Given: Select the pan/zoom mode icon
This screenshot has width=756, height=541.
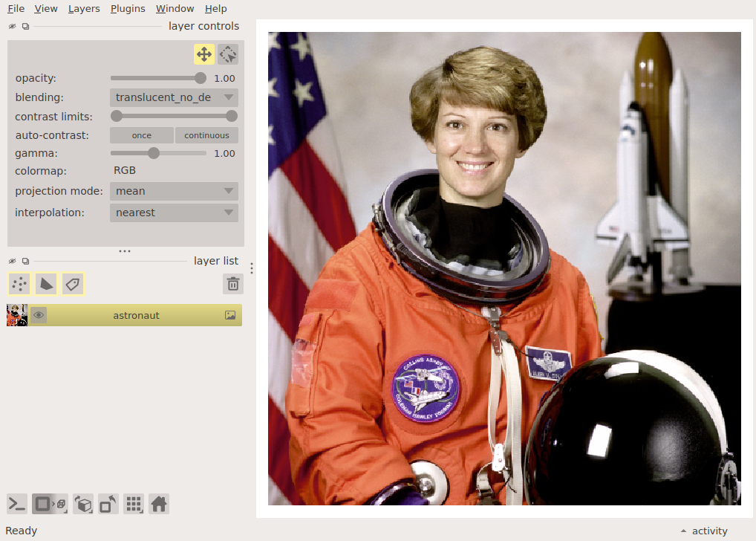Looking at the screenshot, I should coord(204,54).
